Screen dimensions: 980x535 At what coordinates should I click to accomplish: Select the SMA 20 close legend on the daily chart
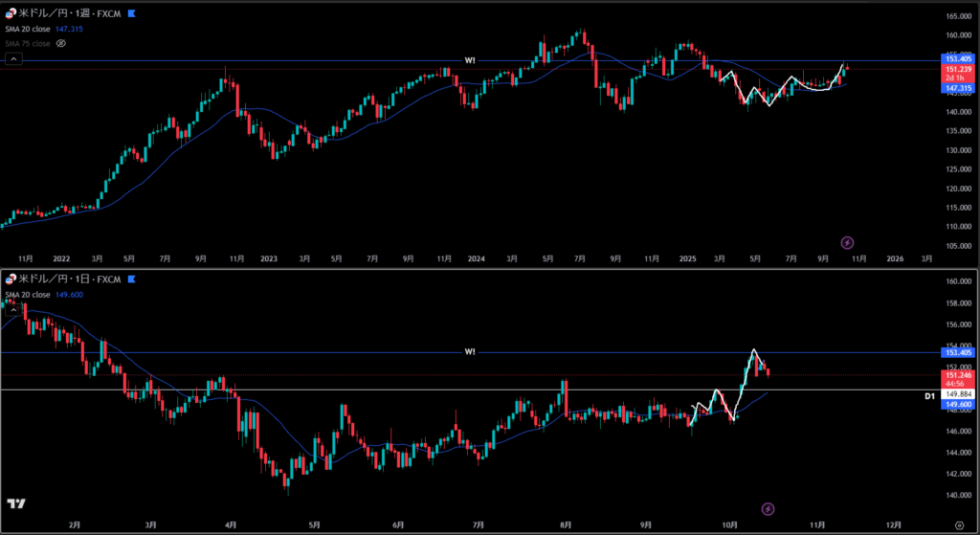coord(29,295)
